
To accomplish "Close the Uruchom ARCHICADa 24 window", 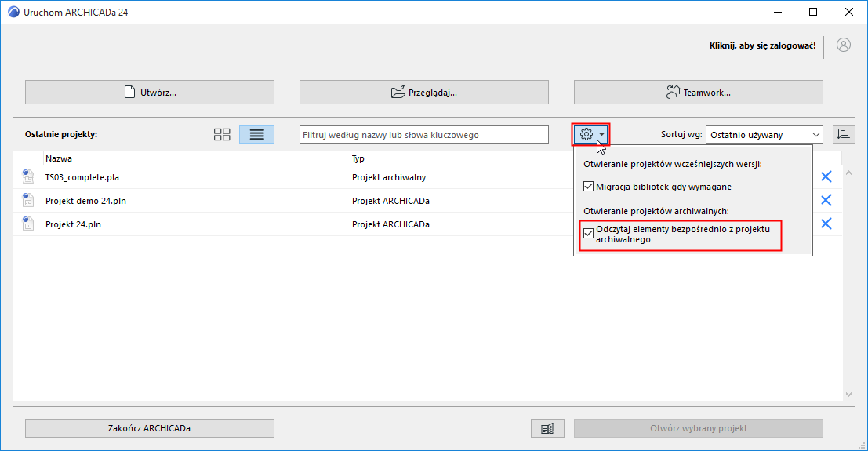I will click(x=848, y=12).
